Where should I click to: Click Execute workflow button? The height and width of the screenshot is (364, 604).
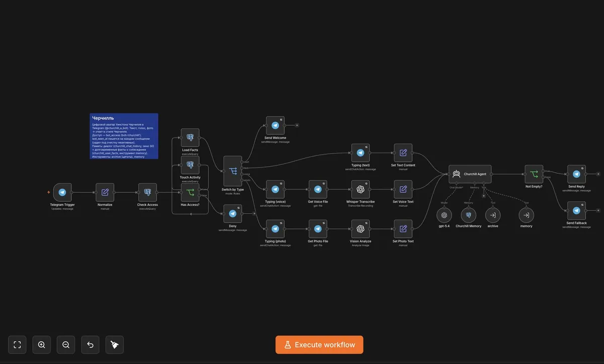pos(319,345)
